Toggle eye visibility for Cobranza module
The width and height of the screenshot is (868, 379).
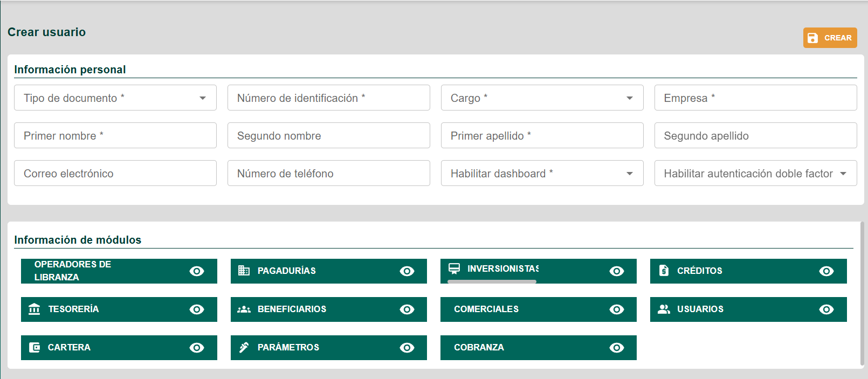point(616,348)
